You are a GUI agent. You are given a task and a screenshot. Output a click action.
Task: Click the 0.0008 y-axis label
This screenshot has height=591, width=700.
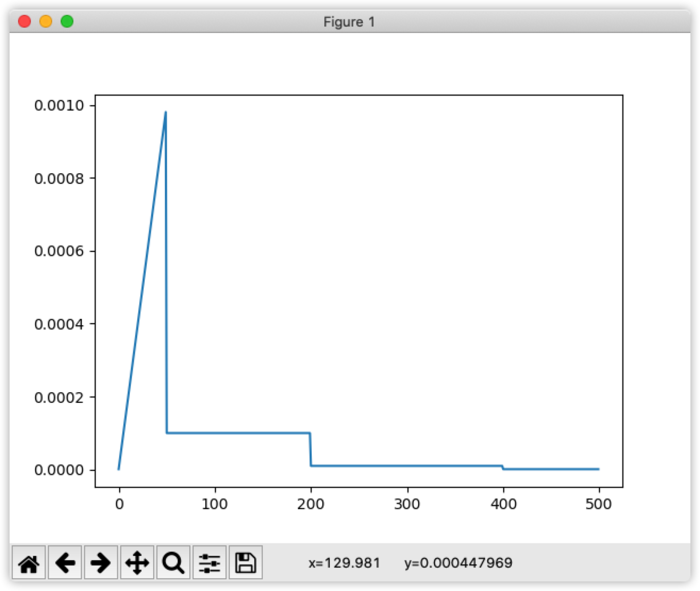coord(59,179)
